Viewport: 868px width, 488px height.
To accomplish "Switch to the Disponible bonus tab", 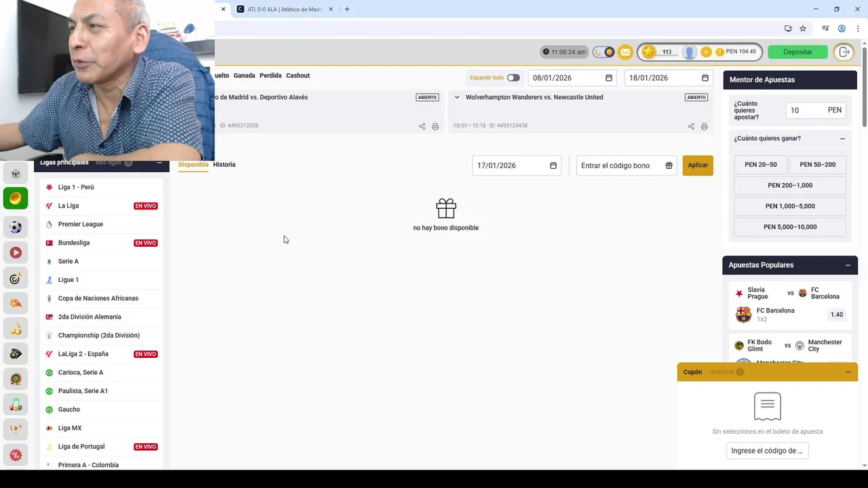I will pos(193,165).
